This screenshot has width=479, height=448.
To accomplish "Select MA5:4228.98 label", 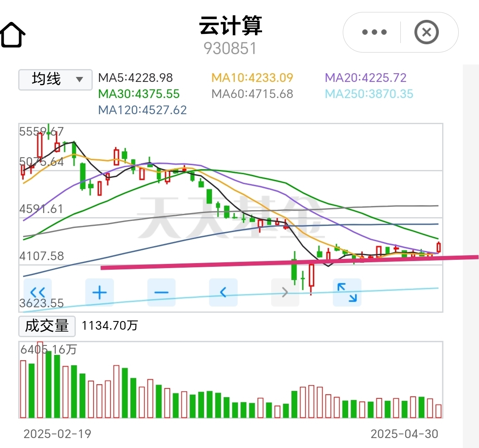I will [135, 78].
